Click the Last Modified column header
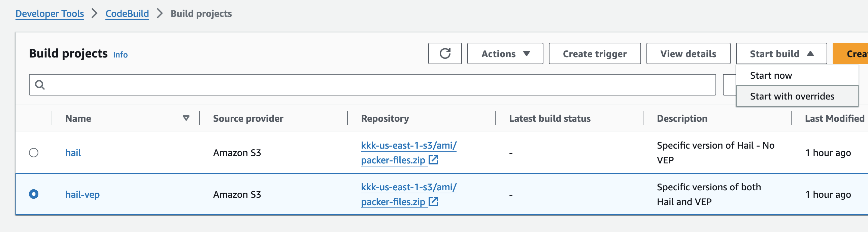The height and width of the screenshot is (232, 868). 835,118
